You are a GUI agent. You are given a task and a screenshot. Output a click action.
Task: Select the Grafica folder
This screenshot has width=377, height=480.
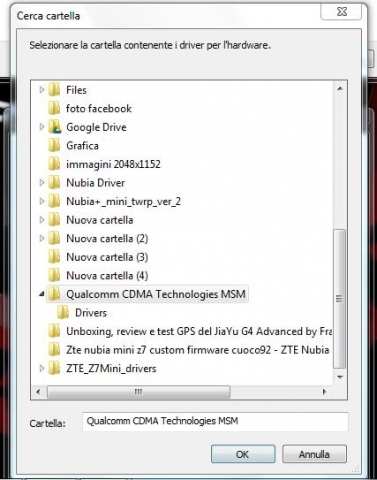click(82, 146)
